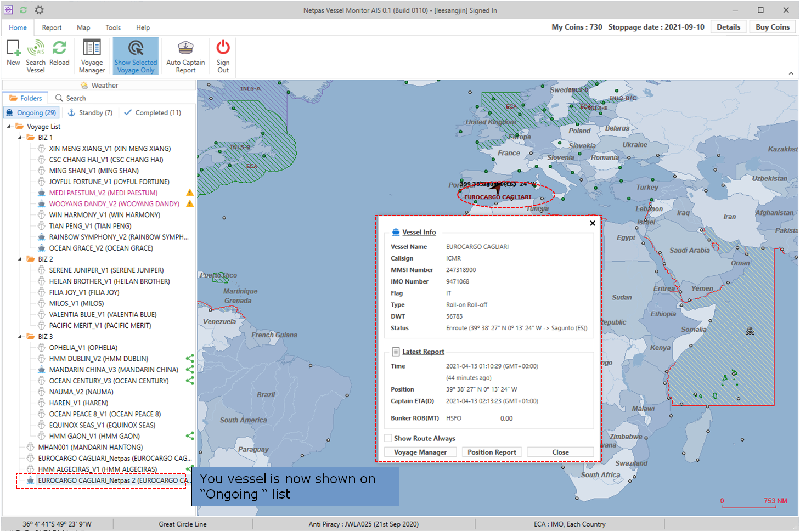Click Anti Piracy JWLA025 status entry
The image size is (800, 532).
point(364,524)
